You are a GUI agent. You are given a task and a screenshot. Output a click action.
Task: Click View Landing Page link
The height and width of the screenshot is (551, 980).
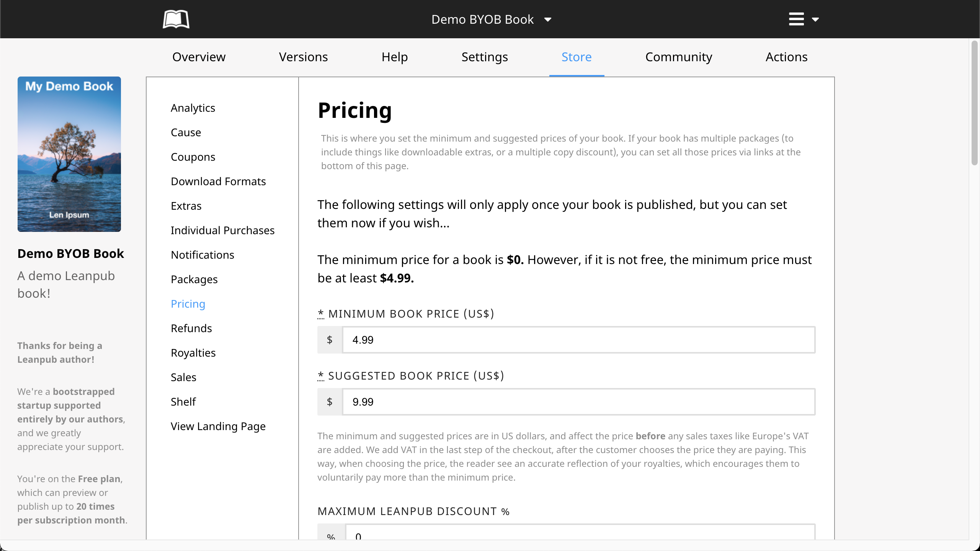[x=218, y=426]
